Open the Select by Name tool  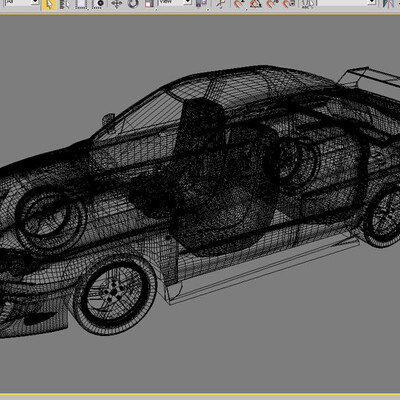click(x=65, y=4)
